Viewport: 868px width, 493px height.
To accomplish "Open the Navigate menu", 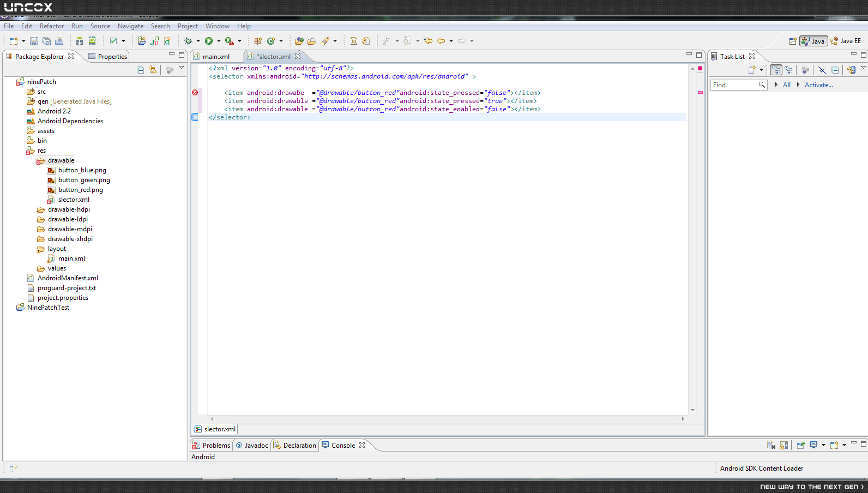I will 130,26.
